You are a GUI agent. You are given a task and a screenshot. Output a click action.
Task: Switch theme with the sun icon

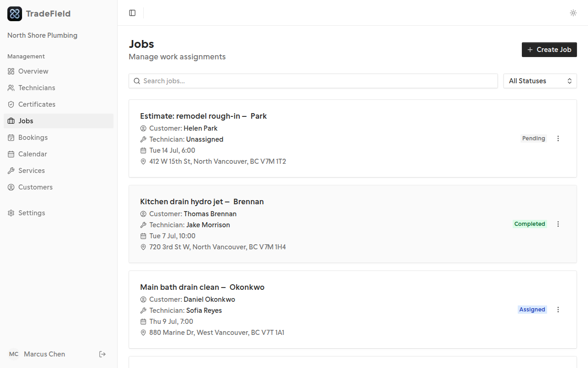coord(573,13)
